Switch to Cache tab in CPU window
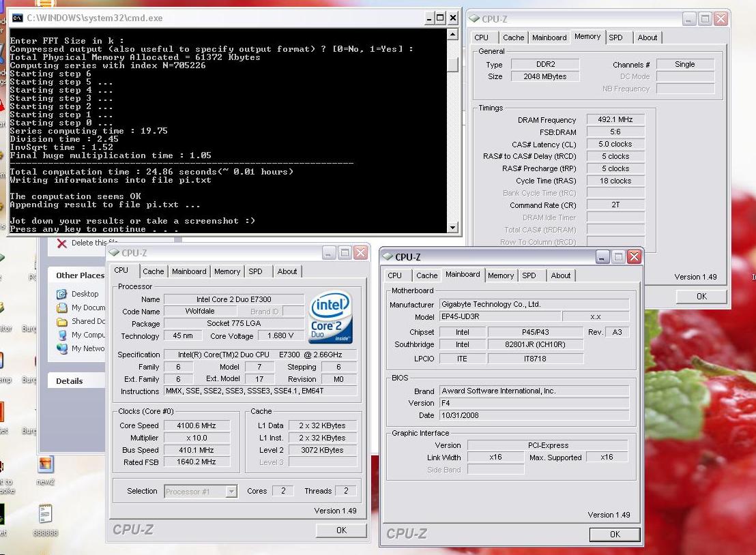 (154, 272)
